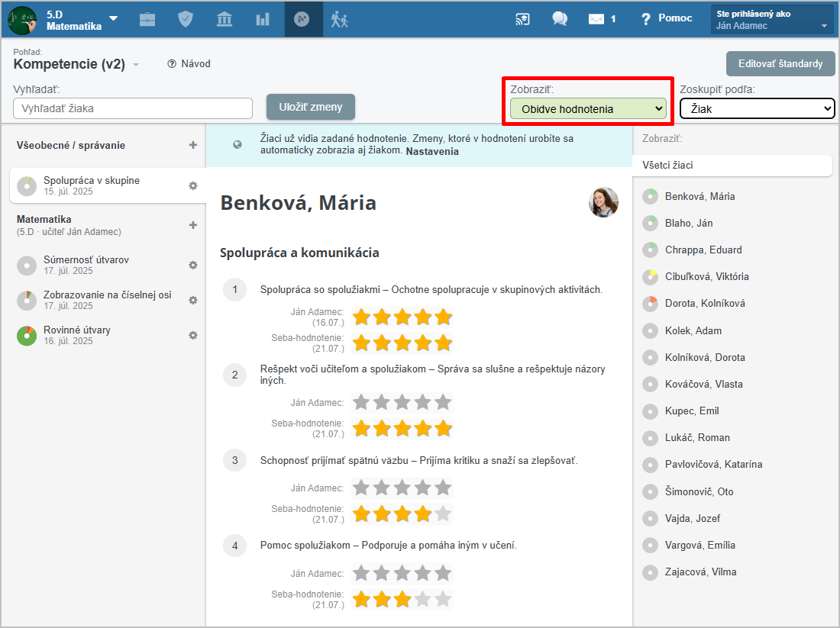Click pie chart icon of Rovinné útvary

27,336
